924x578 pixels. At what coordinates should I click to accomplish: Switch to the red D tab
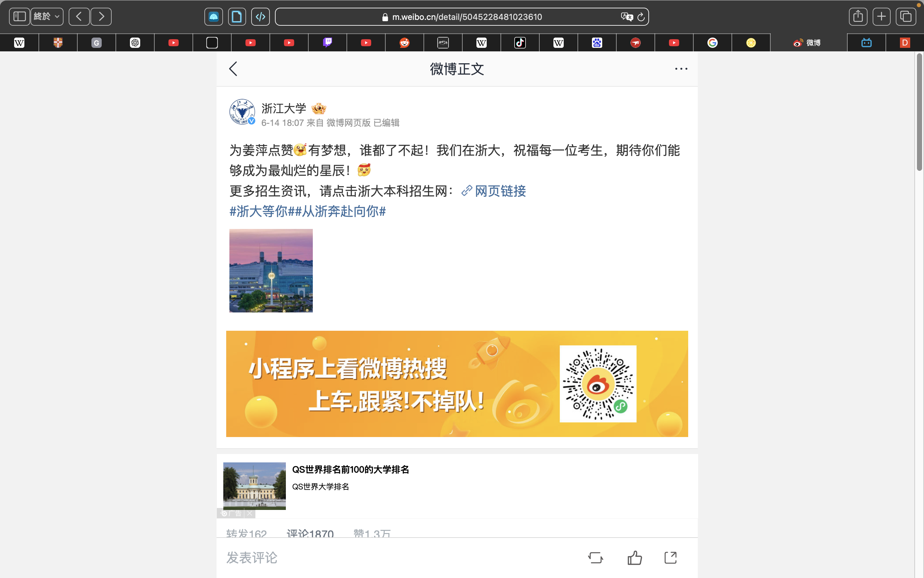point(905,42)
